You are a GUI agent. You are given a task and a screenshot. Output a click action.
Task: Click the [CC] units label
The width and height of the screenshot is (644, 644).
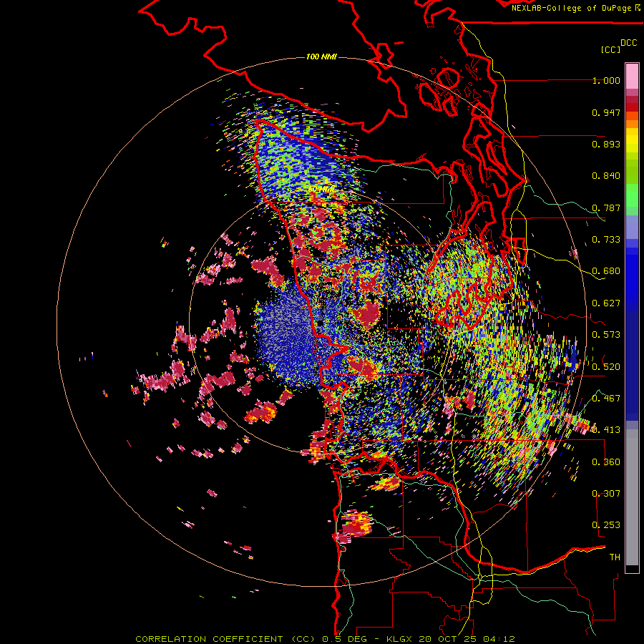click(x=610, y=49)
